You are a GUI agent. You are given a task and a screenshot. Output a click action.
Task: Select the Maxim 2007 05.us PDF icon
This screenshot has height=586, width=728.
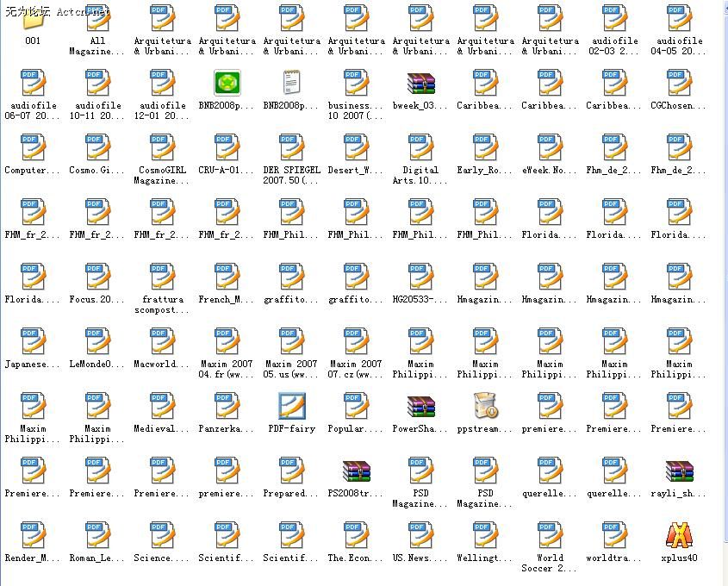tap(291, 340)
